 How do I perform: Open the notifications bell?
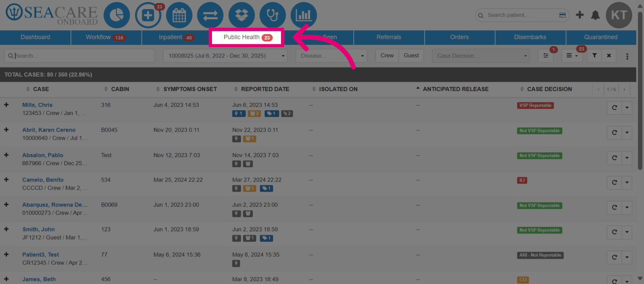[x=595, y=15]
